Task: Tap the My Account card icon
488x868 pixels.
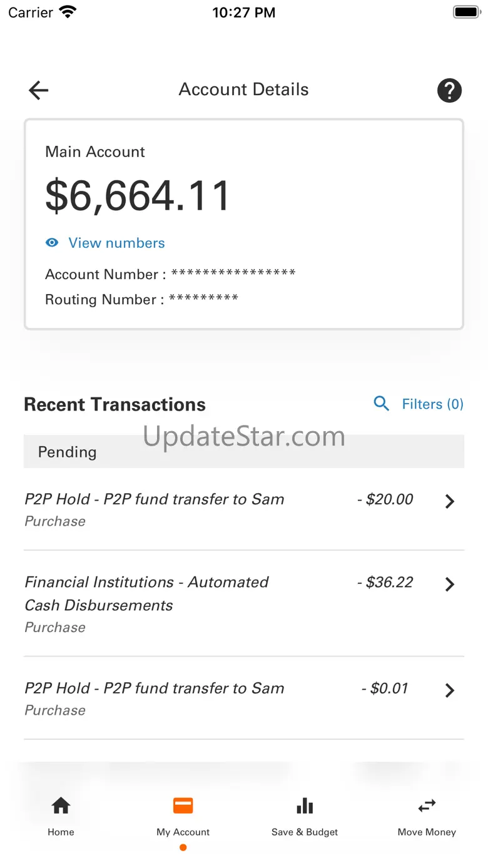Action: pos(183,805)
